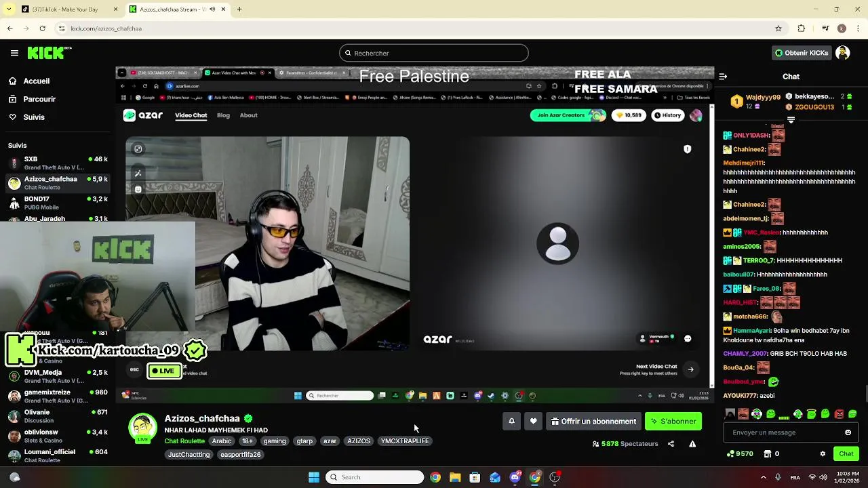Click the taskbar Search box
868x488 pixels.
click(374, 477)
